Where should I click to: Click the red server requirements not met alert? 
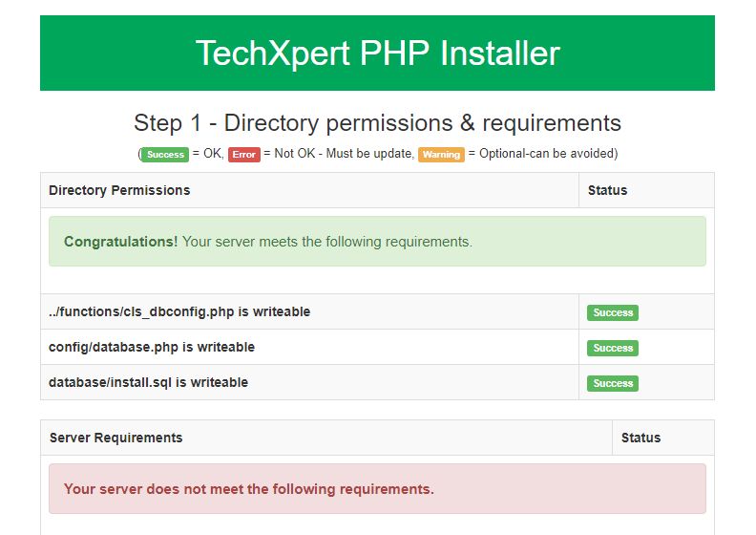tap(377, 489)
